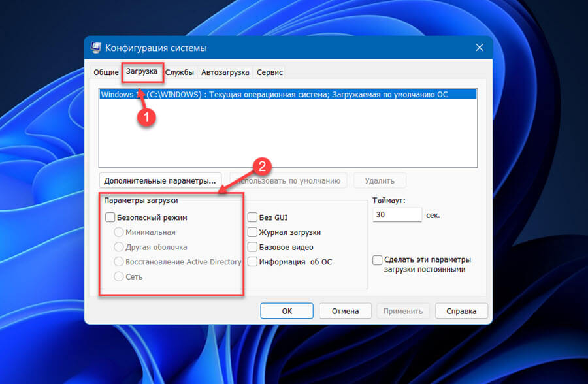Viewport: 588px width, 384px height.
Task: Open help with the Справка button
Action: coord(461,311)
